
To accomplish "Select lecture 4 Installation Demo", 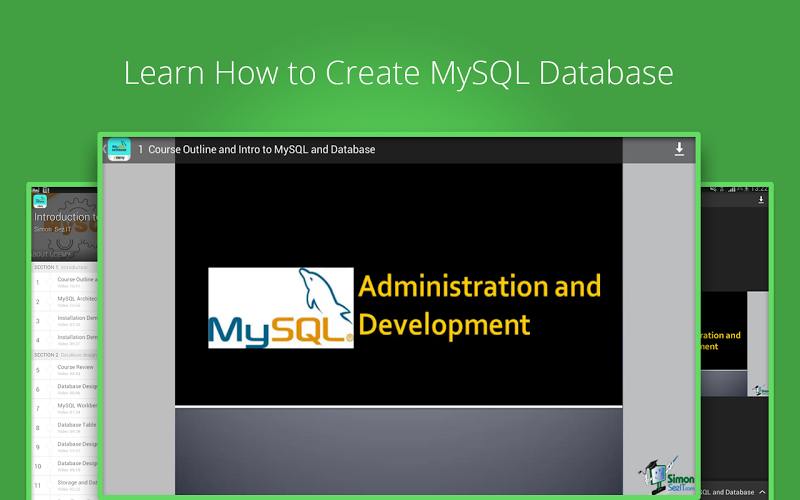I will point(64,340).
